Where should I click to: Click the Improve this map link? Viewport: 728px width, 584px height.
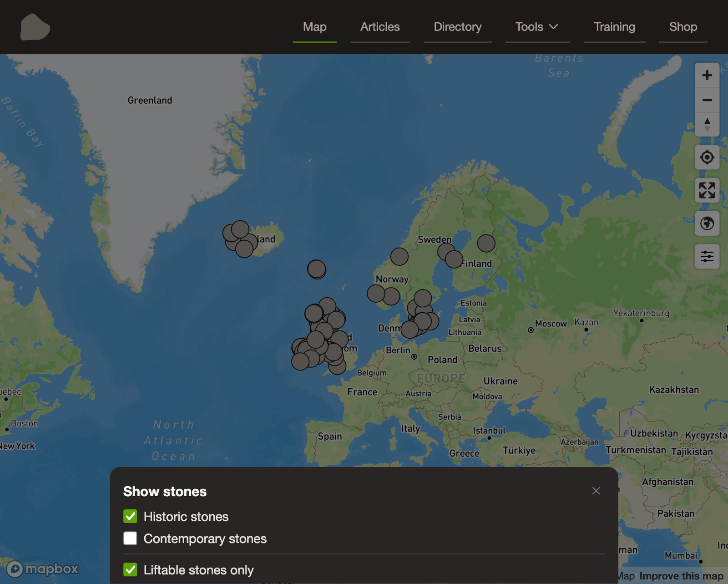681,576
